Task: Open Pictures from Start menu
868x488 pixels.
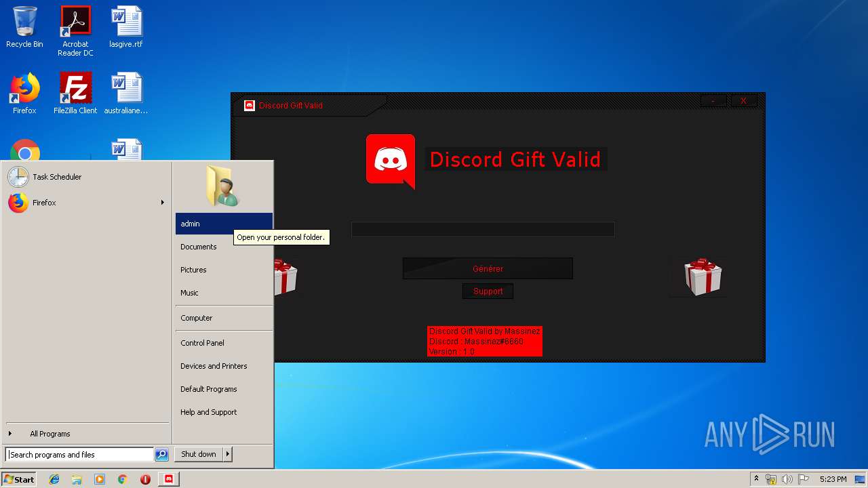Action: (224, 270)
